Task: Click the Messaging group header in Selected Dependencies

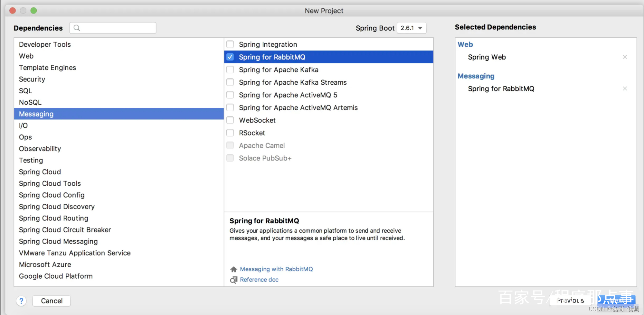Action: (x=476, y=76)
